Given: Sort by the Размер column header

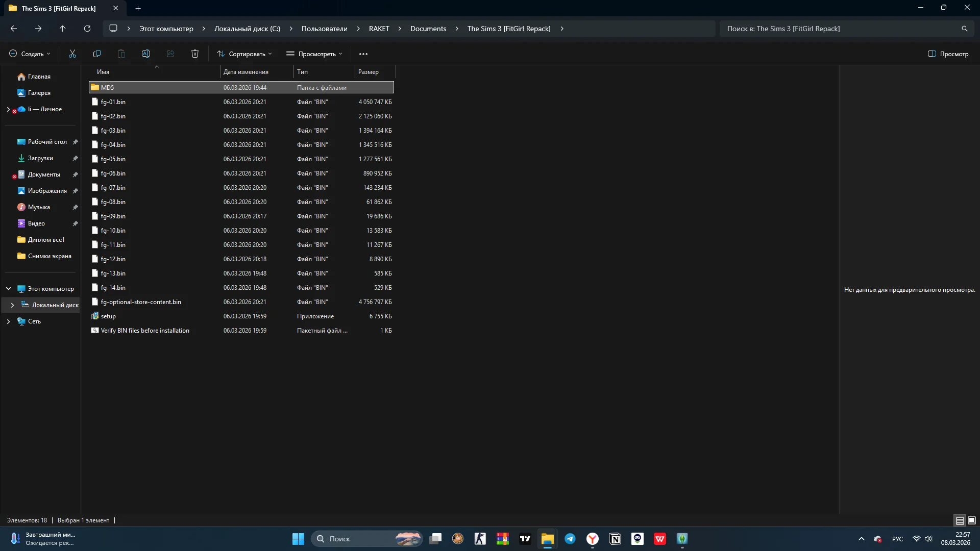Looking at the screenshot, I should pos(369,72).
